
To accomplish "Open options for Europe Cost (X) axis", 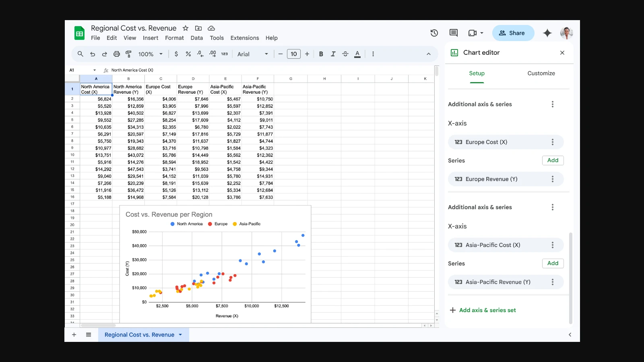I will 553,142.
